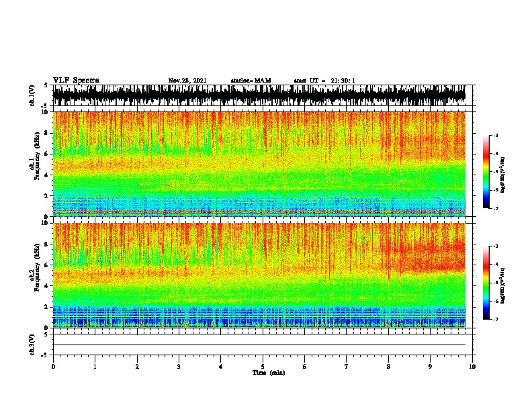
Task: Click the ch.2 frequency spectrogram
Action: coord(259,275)
